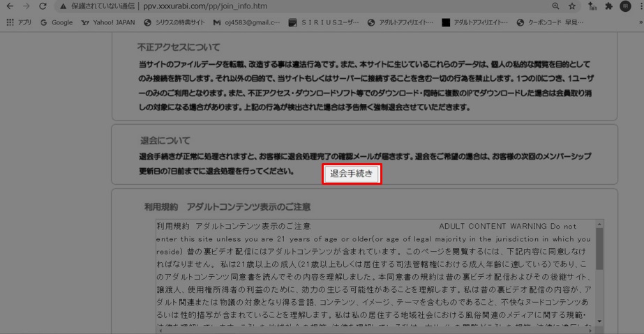Image resolution: width=644 pixels, height=334 pixels.
Task: Click the 退会について heading
Action: 165,140
